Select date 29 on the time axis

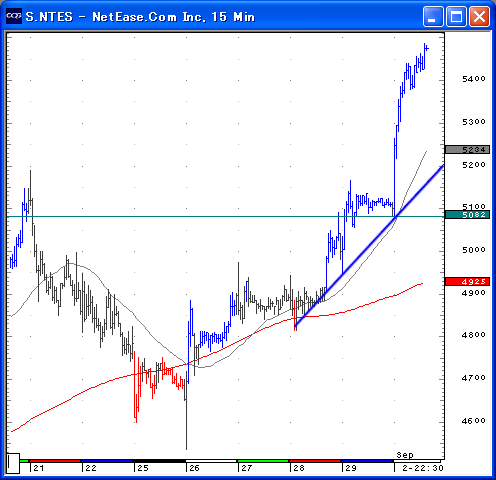click(351, 468)
